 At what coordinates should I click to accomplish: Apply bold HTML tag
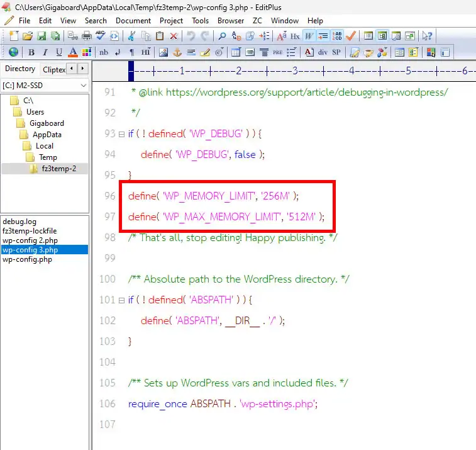pyautogui.click(x=31, y=52)
